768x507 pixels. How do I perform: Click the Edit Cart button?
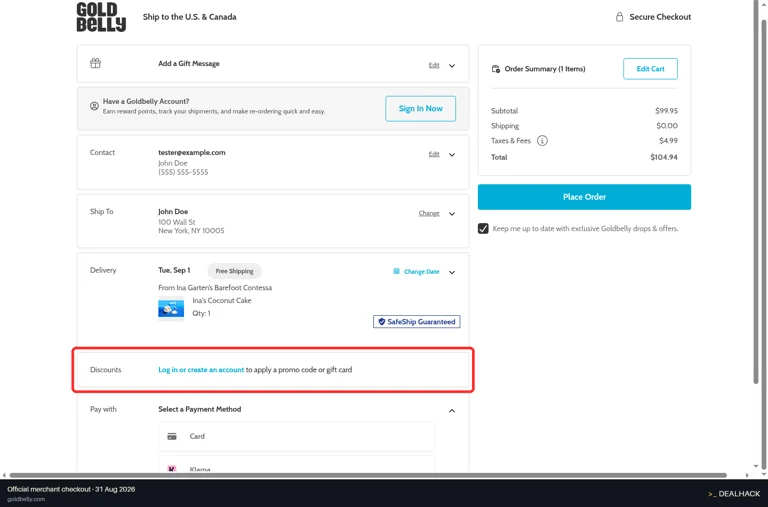[650, 69]
